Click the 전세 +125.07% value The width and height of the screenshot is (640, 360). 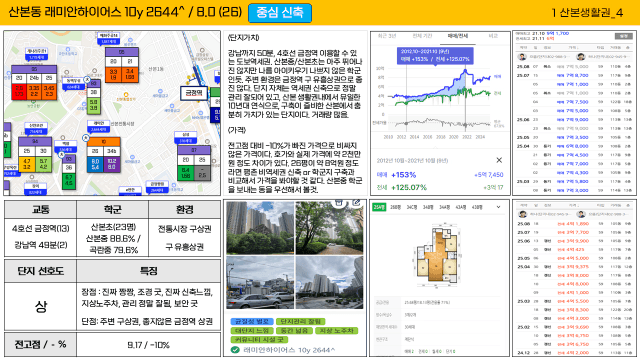409,187
